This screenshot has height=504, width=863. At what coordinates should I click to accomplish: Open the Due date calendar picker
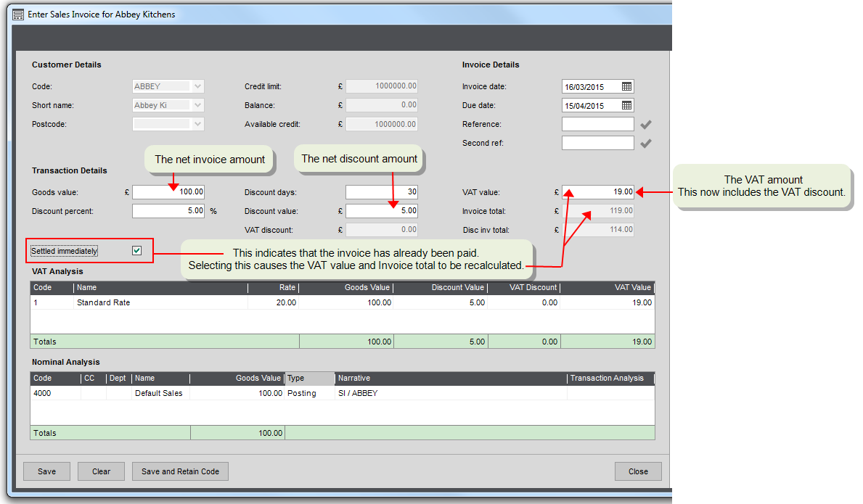tap(626, 105)
